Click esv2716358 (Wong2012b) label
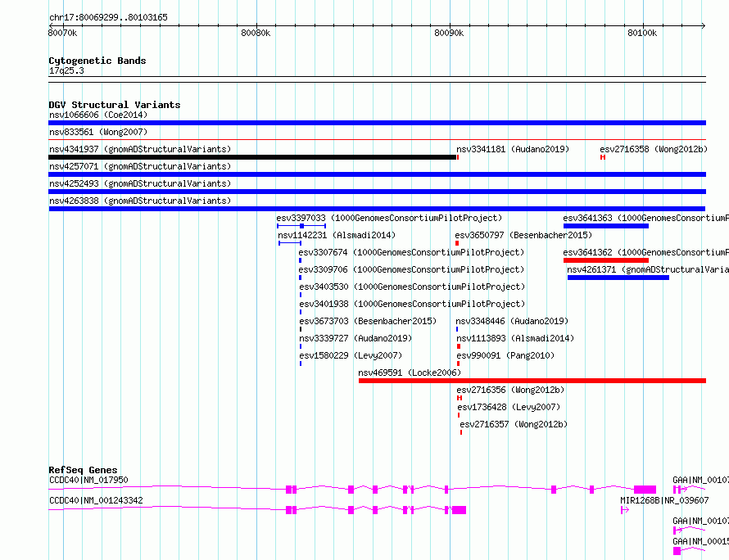This screenshot has height=560, width=729. [x=654, y=149]
